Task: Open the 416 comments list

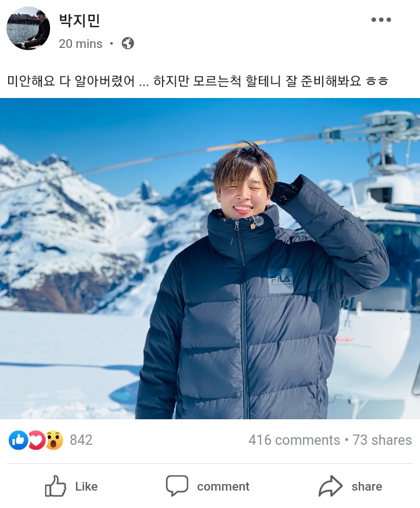Action: (294, 440)
